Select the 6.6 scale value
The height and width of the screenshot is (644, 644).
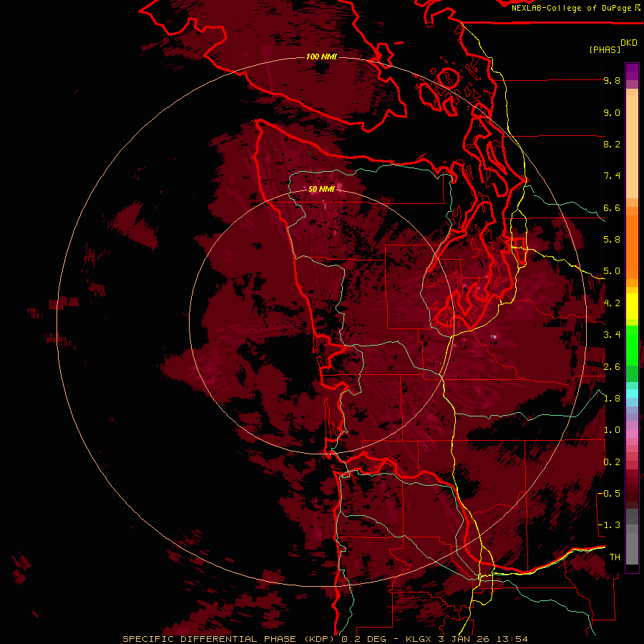(x=612, y=208)
